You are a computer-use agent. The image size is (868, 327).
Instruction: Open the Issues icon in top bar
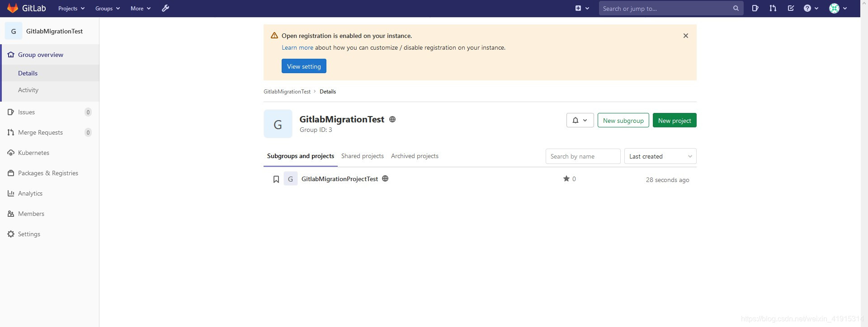coord(755,8)
